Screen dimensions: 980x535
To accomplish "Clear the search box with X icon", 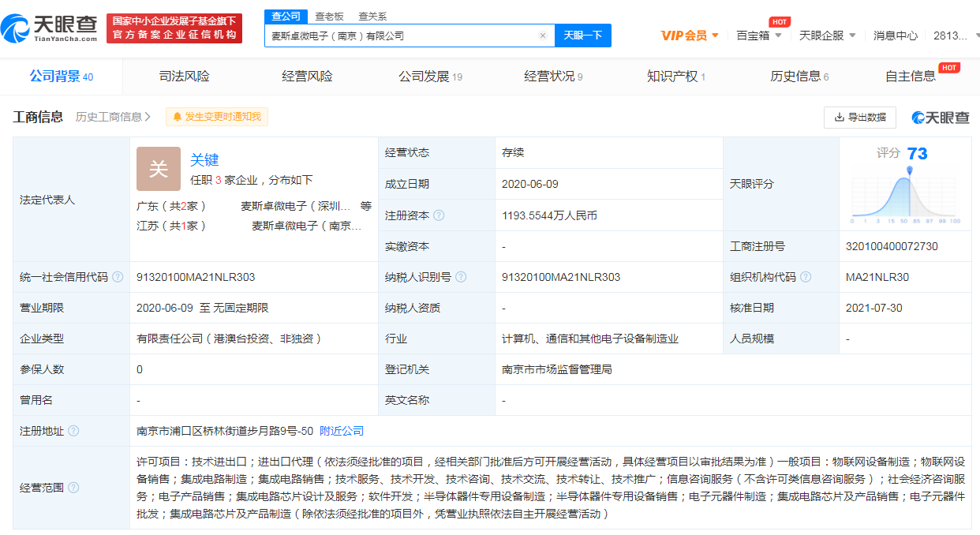I will pos(543,36).
